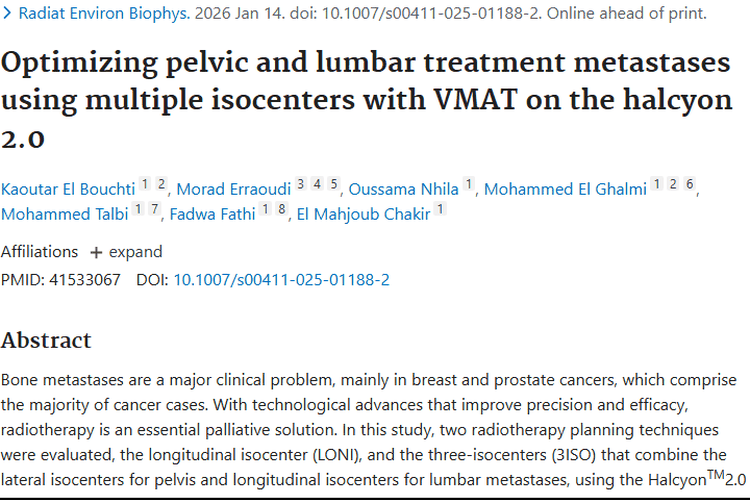Show affiliation 1 beside Oussama Nhila

tap(469, 184)
